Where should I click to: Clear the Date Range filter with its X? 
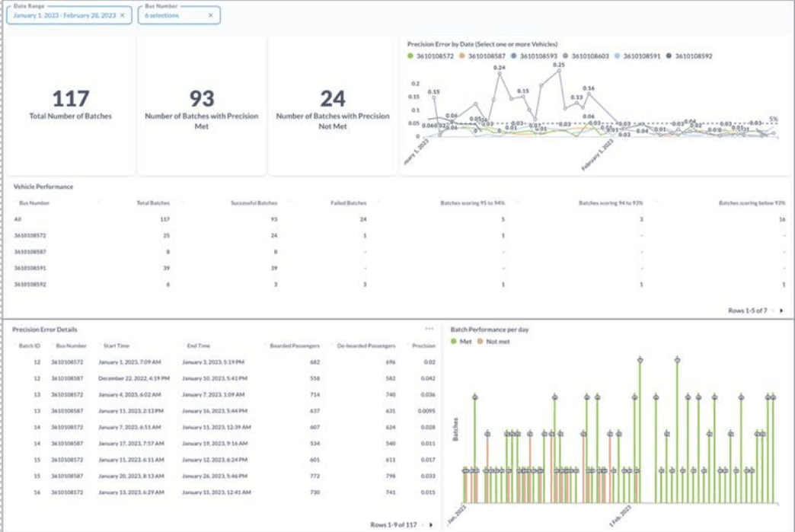tap(122, 15)
